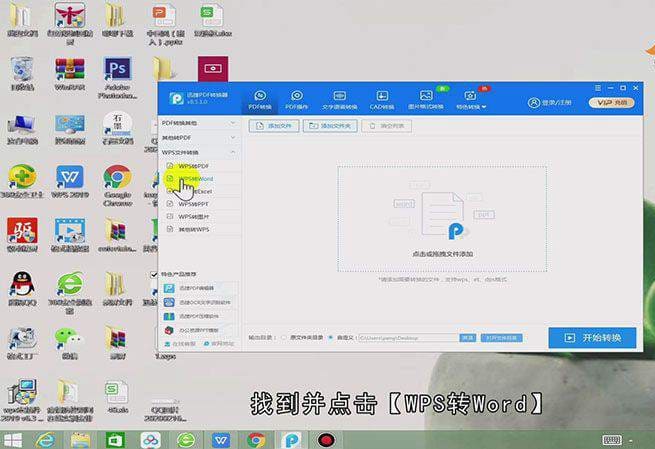Select WPS转PDF in the sidebar
Screen dimensions: 655x449
pyautogui.click(x=193, y=166)
